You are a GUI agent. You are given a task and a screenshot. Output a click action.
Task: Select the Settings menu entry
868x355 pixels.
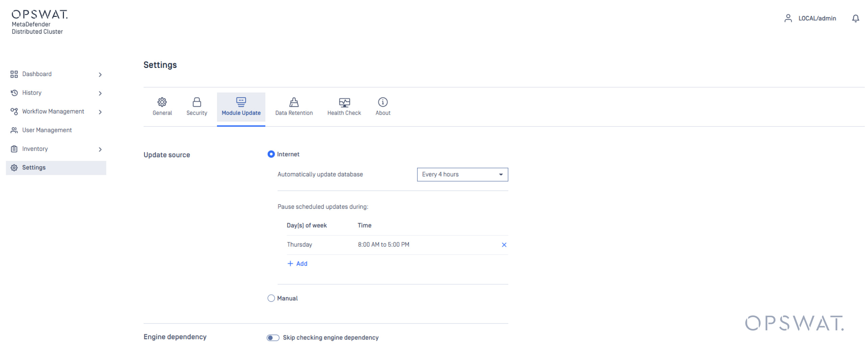pyautogui.click(x=34, y=167)
